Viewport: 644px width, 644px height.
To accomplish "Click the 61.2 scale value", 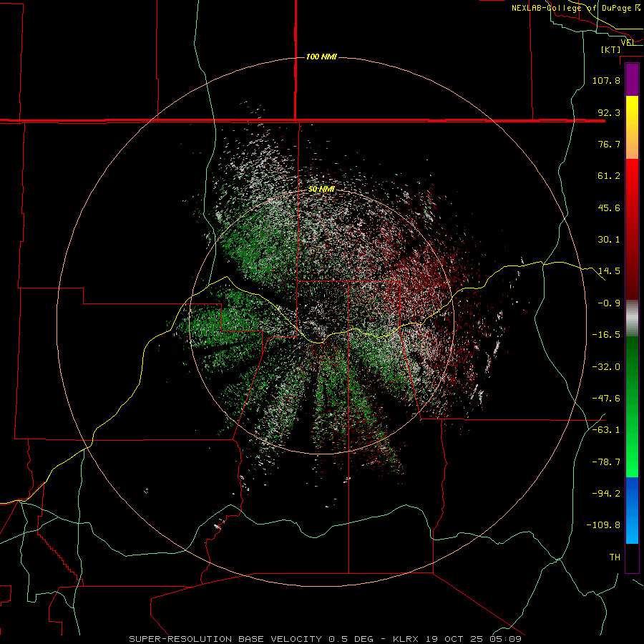I will [x=609, y=176].
